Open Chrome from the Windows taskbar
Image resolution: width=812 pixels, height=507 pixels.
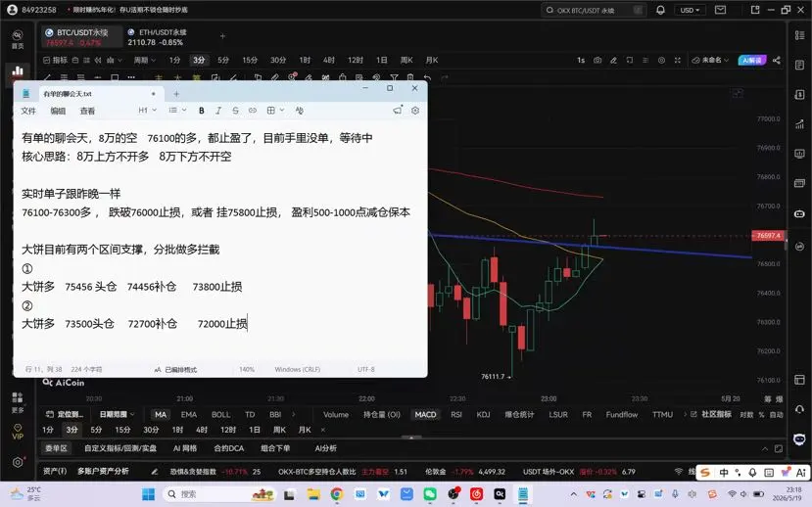pos(337,494)
